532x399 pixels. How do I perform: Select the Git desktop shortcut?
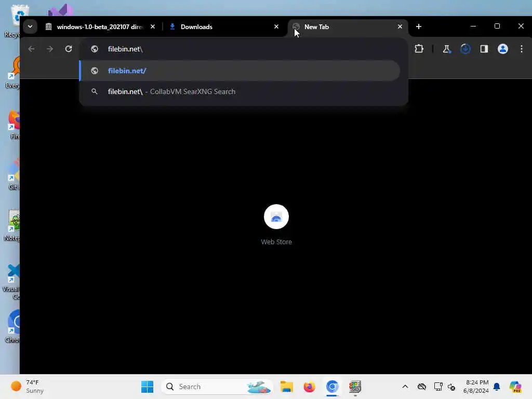[x=14, y=175]
